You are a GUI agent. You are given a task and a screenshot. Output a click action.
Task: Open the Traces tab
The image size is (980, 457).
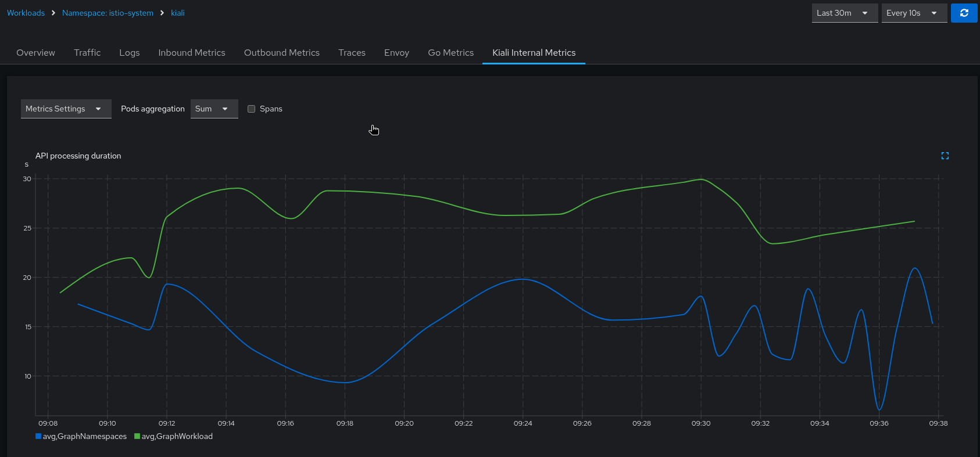[352, 52]
